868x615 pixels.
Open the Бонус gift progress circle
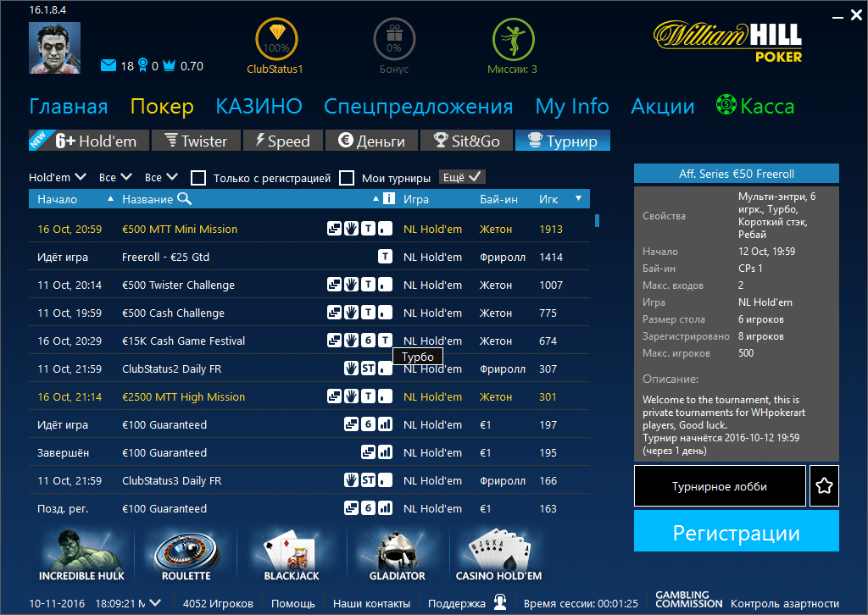tap(394, 39)
